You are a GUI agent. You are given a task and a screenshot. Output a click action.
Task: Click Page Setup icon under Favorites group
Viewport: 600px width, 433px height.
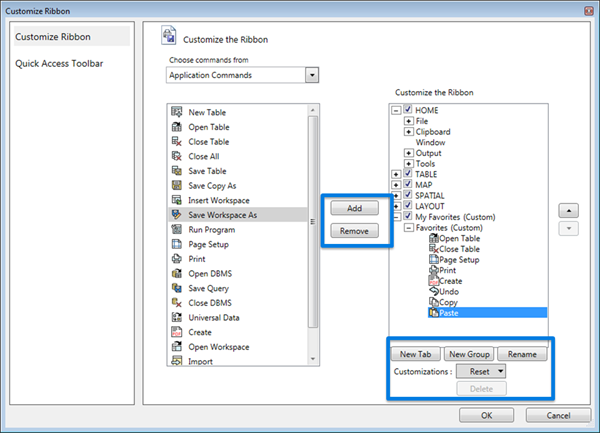tap(434, 259)
